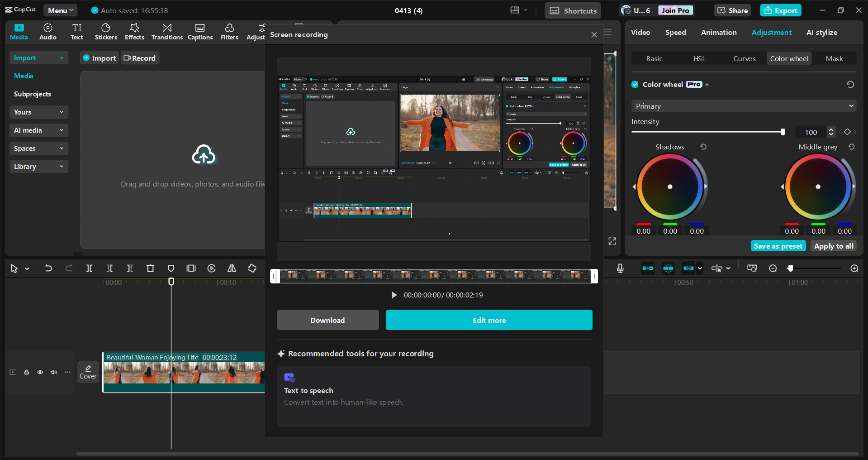Open the Transitions panel

point(167,32)
